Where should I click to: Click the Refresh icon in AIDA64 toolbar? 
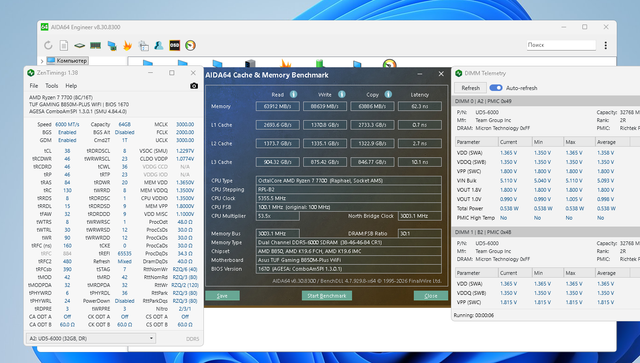coord(48,45)
